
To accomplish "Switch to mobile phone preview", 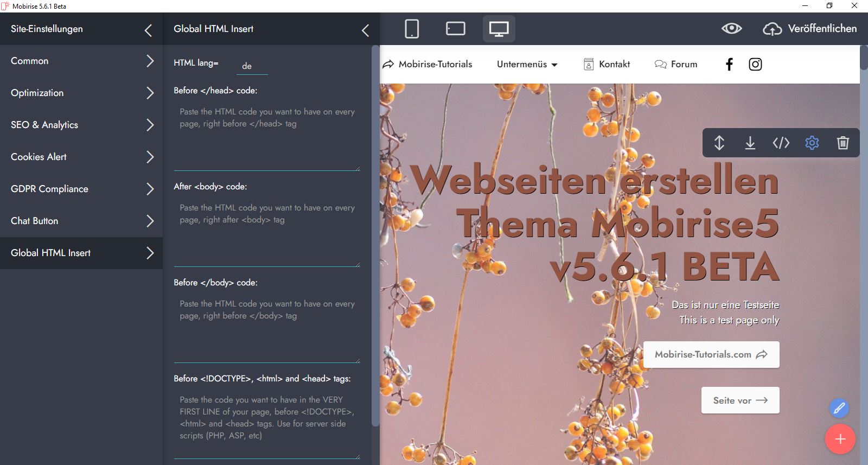I will coord(412,29).
